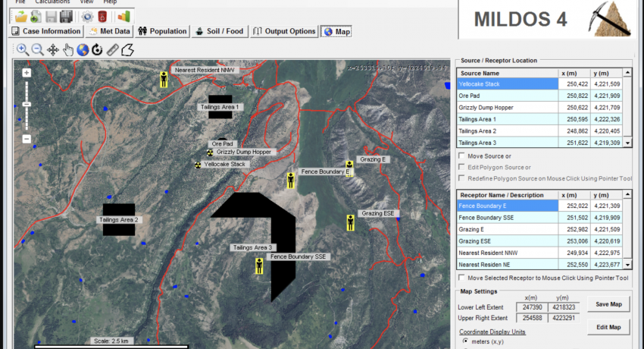The height and width of the screenshot is (349, 644).
Task: Click the zoom out magnifier tool
Action: point(36,49)
